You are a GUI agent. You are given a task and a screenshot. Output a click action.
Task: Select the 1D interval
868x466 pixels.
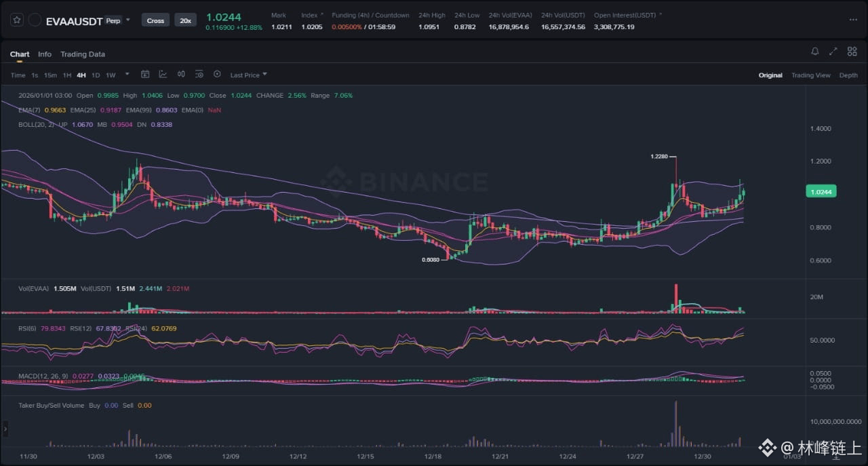tap(96, 75)
